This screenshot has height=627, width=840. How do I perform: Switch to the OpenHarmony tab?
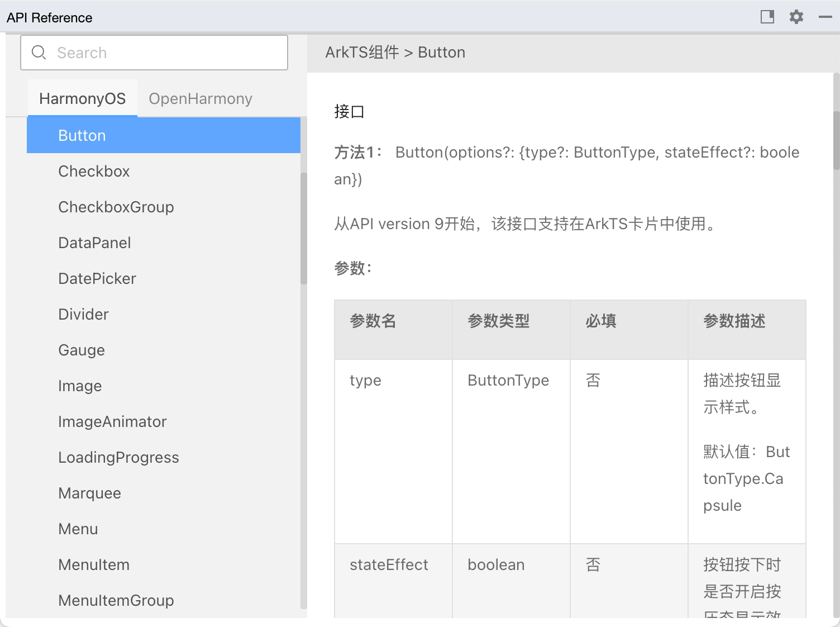coord(200,99)
